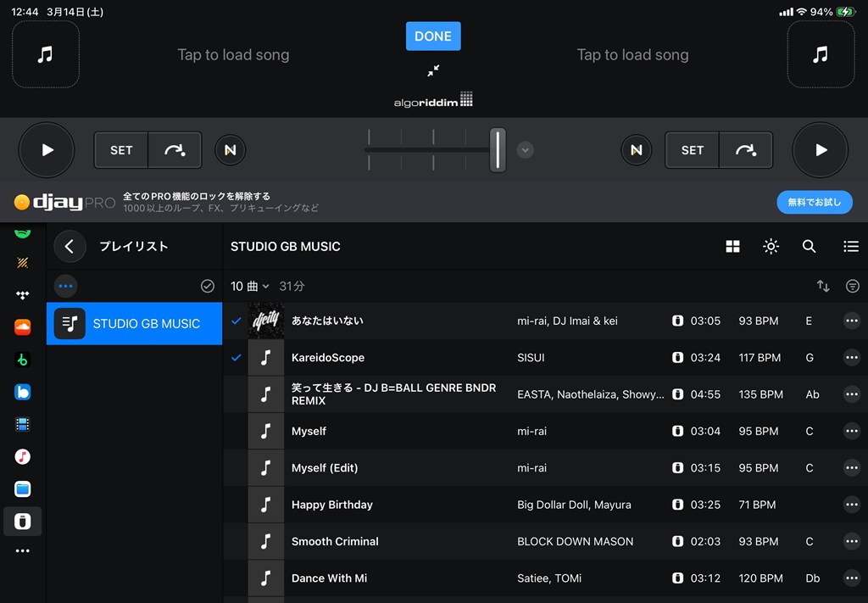Toggle selection mode checkmark in playlist panel

[207, 287]
